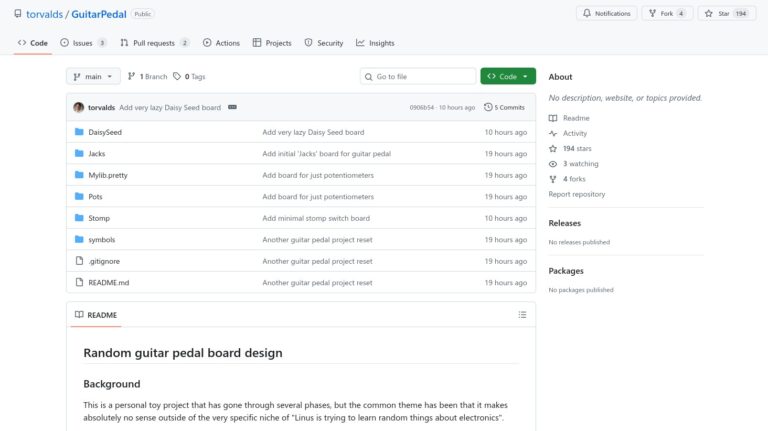Screen dimensions: 768x431
Task: Open the Pots folder
Action: (95, 197)
